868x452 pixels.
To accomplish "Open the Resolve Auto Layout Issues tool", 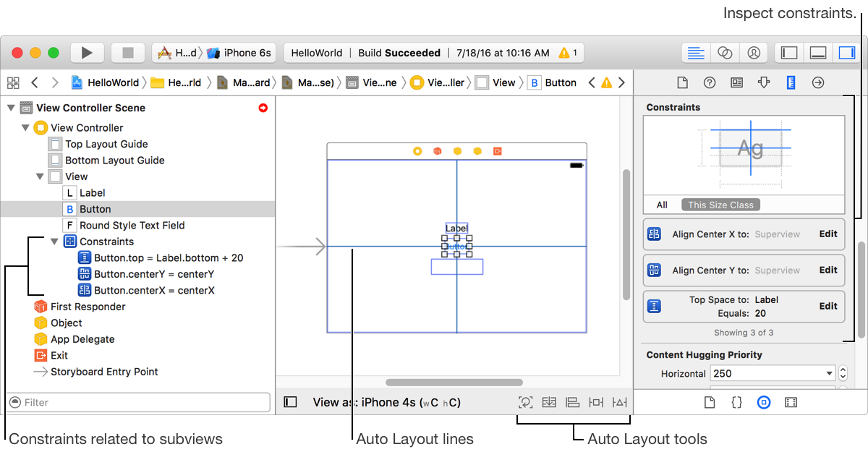I will click(x=620, y=402).
